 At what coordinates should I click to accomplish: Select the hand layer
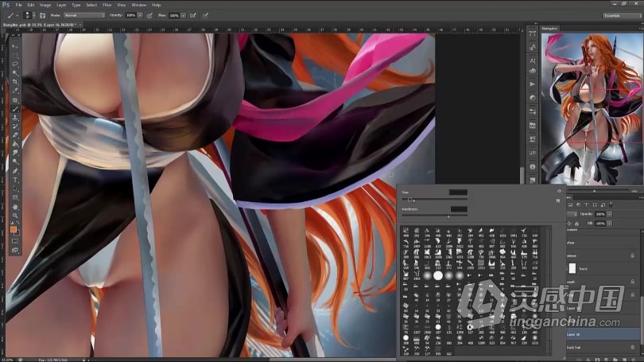[603, 269]
